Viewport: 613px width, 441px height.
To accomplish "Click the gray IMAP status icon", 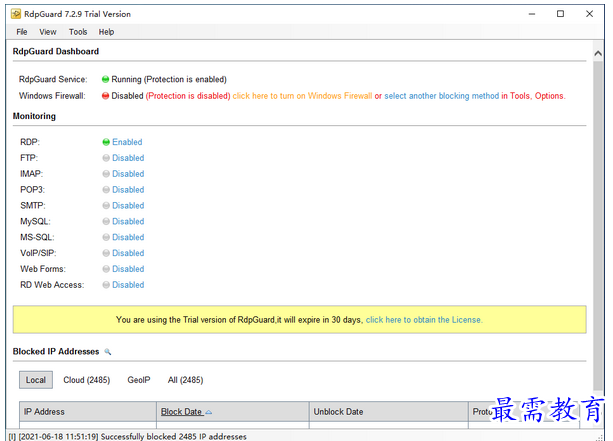I will [106, 174].
